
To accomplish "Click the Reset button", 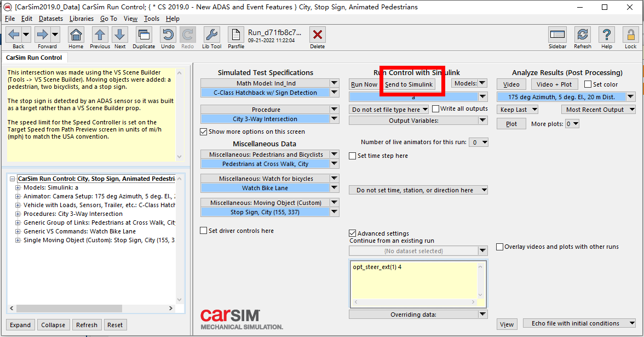I will (115, 324).
